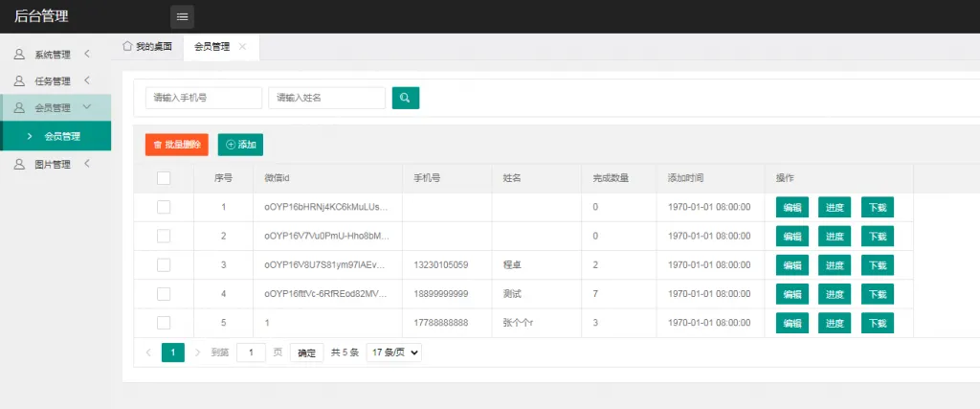Viewport: 980px width, 409px height.
Task: Click the home icon on 我的桌面 tab
Action: (x=127, y=46)
